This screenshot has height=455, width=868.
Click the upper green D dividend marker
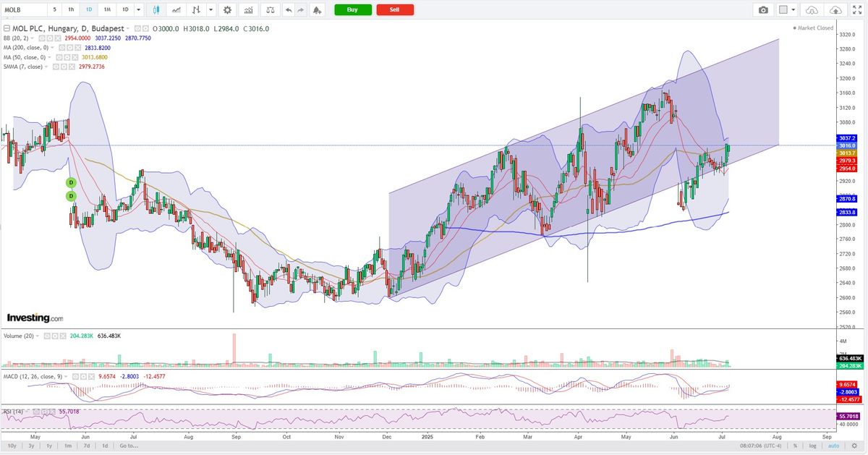[x=72, y=183]
